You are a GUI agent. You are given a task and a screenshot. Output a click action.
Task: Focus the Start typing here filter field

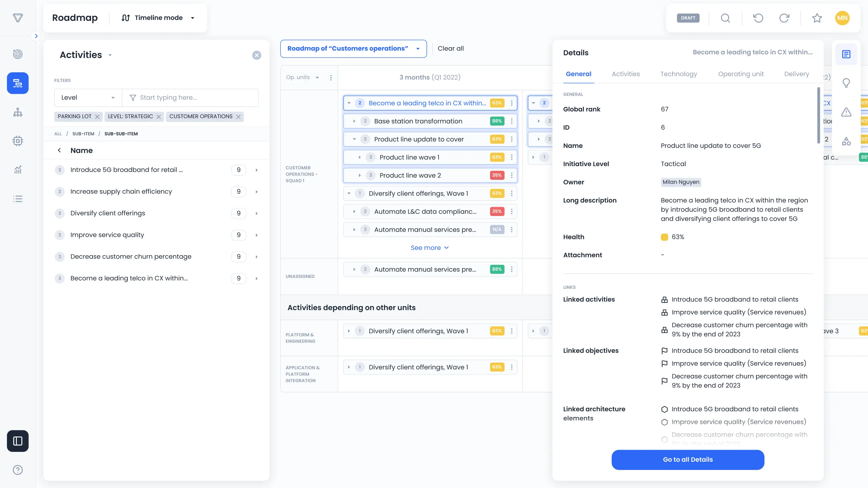(190, 98)
